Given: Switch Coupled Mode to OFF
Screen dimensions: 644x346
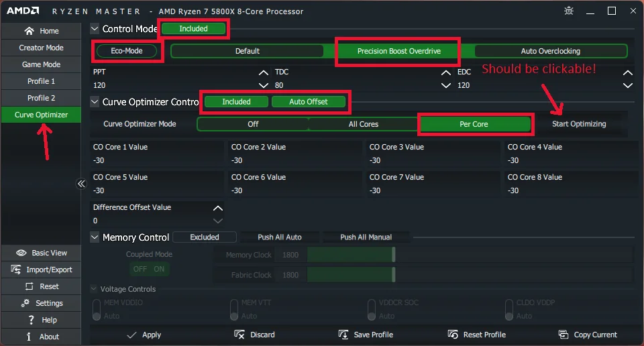Looking at the screenshot, I should coord(140,270).
